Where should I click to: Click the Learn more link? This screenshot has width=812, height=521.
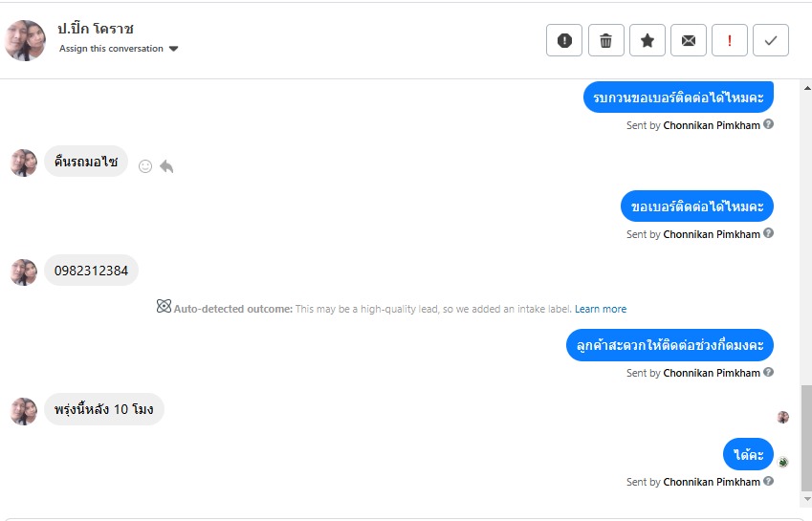coord(601,309)
